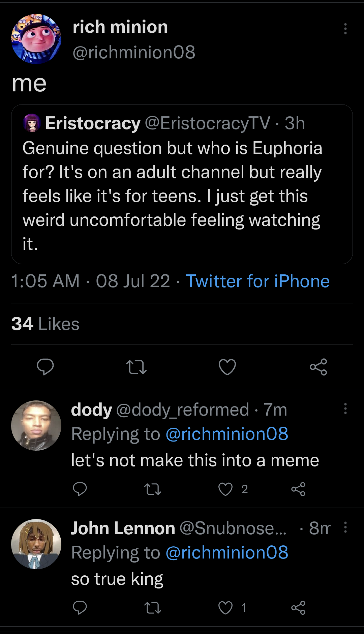
Task: Retweet John Lennon's 'so true king' reply
Action: 153,608
